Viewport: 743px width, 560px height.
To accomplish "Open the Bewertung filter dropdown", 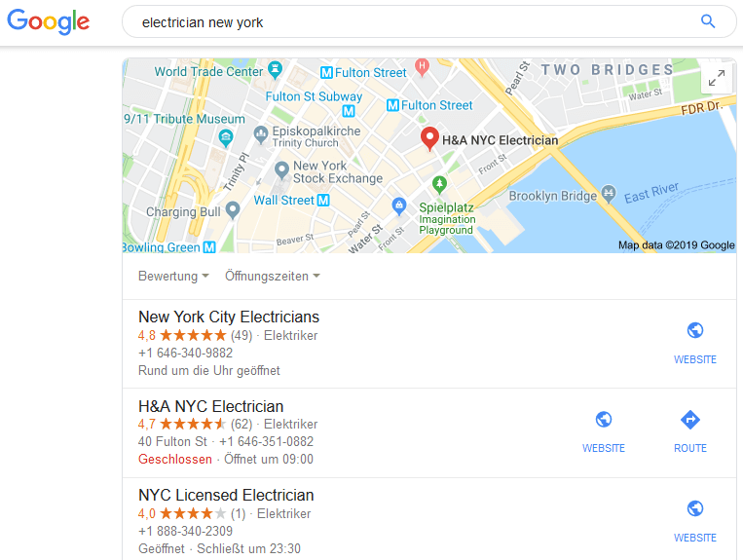I will click(x=173, y=277).
